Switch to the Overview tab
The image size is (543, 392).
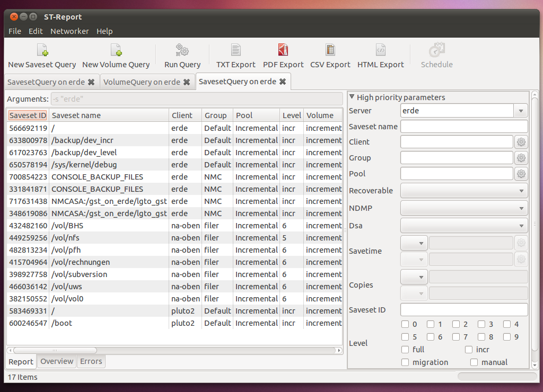click(x=57, y=361)
